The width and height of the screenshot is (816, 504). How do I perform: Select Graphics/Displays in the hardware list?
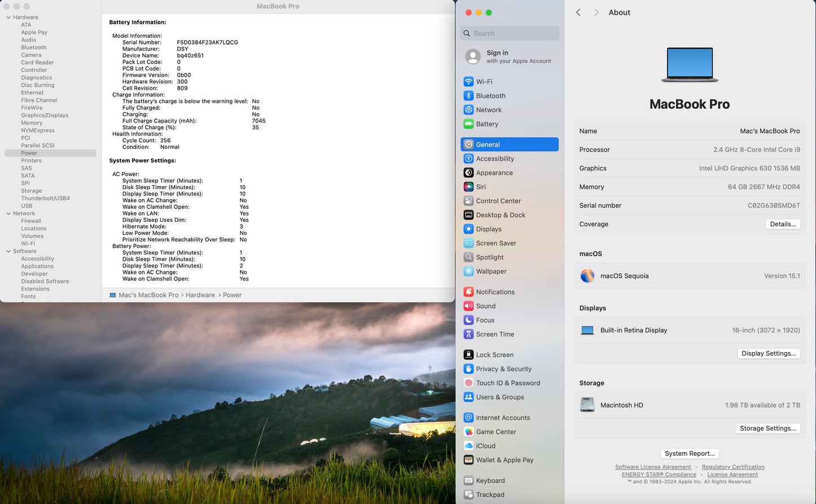click(x=45, y=115)
